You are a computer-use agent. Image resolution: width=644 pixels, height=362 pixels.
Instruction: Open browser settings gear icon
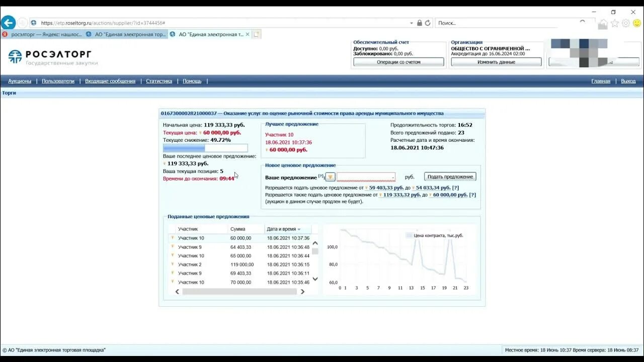[x=626, y=23]
